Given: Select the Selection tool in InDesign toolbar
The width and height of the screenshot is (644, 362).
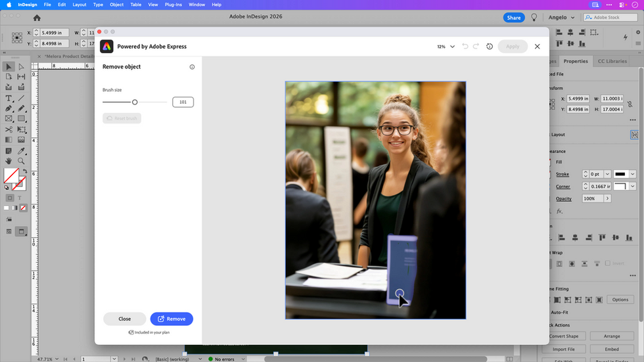Looking at the screenshot, I should [x=9, y=66].
